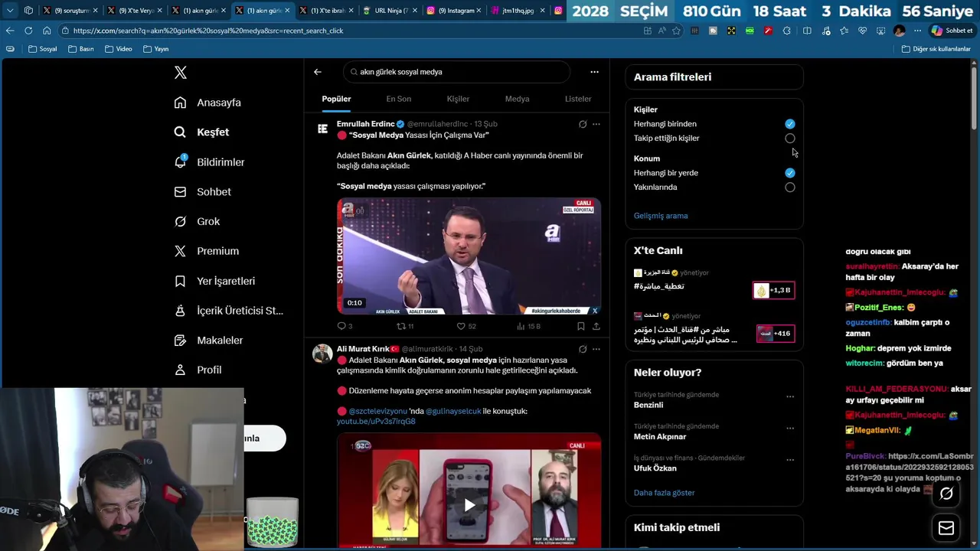Viewport: 980px width, 551px height.
Task: Open search options three-dot menu
Action: click(x=594, y=72)
